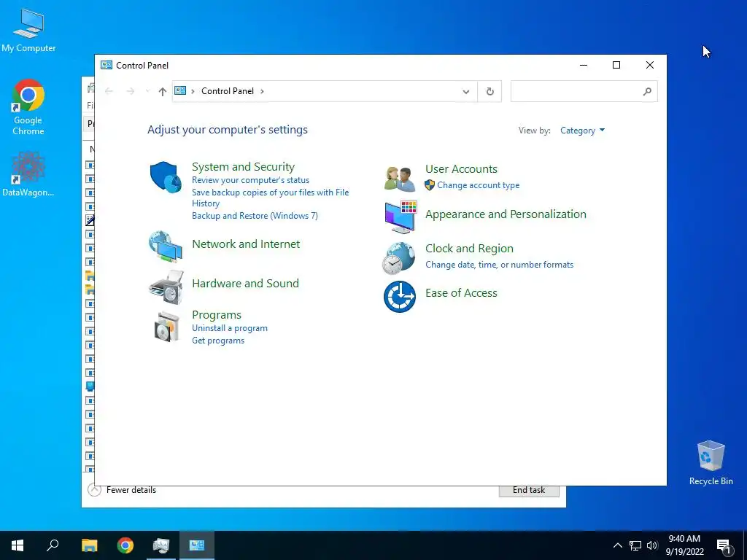Open the Clock and Region globe-clock icon
The image size is (747, 560).
tap(399, 258)
